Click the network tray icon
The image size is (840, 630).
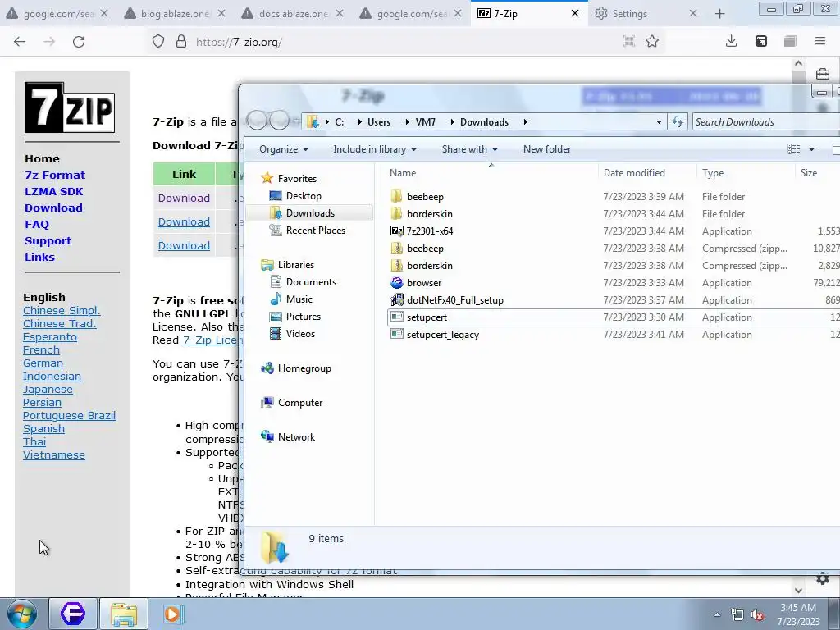pyautogui.click(x=737, y=615)
